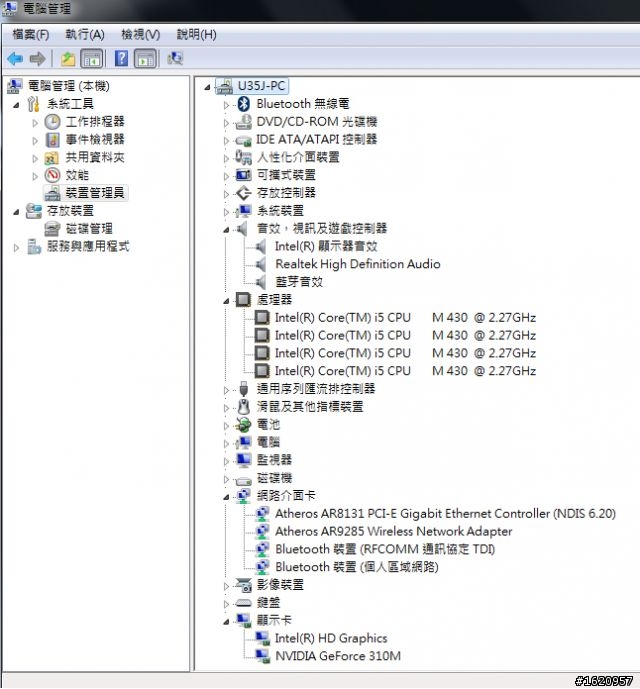Click the Forward arrow toolbar icon

coord(38,58)
